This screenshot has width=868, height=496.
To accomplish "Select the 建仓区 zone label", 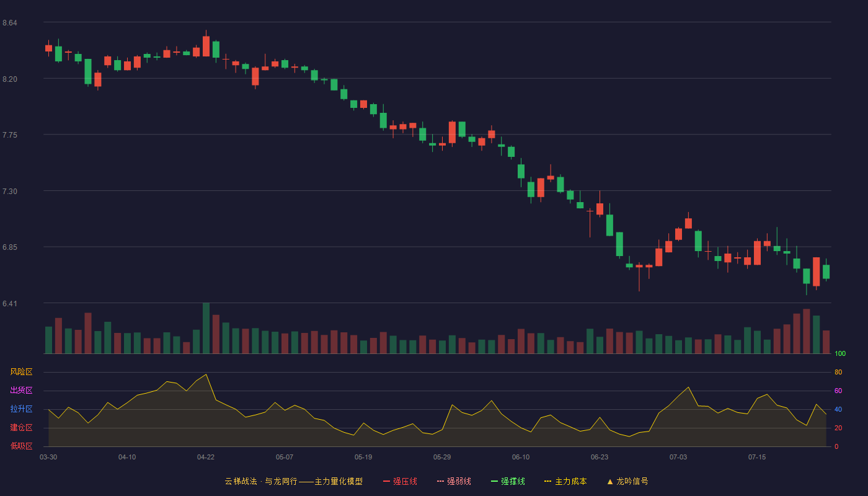I will 21,428.
